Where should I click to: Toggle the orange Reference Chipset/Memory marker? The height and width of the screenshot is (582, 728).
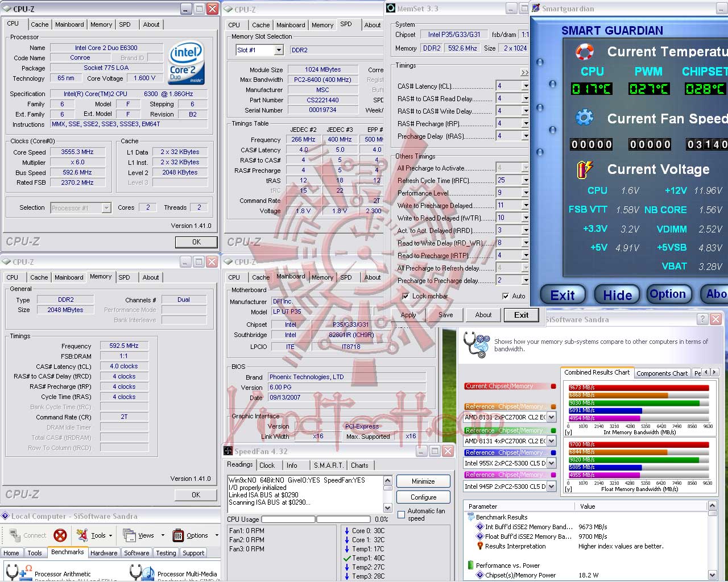tap(553, 407)
